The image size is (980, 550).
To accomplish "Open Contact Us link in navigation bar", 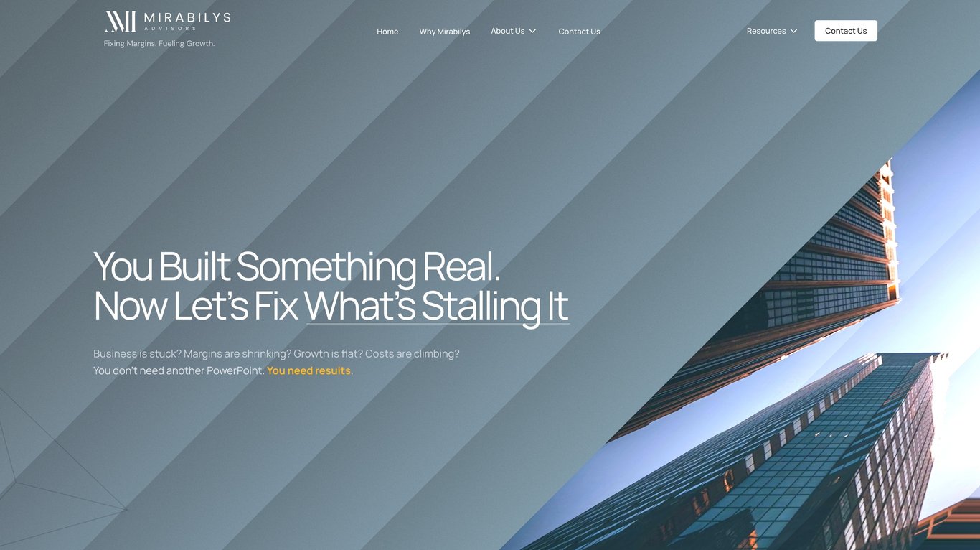I will [580, 32].
